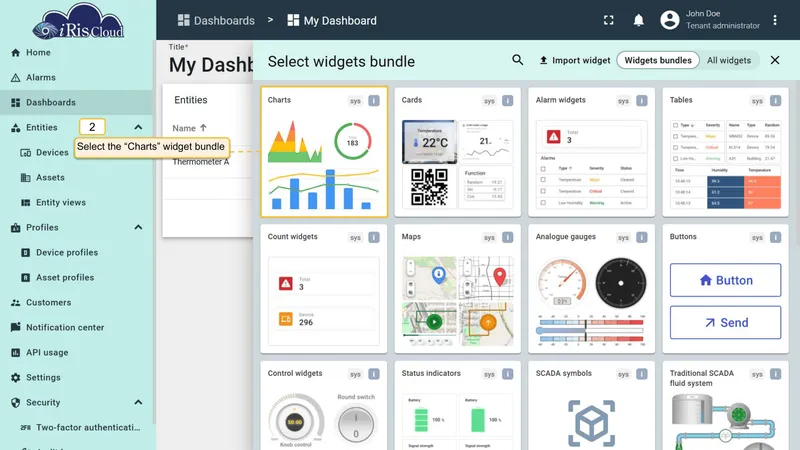Click the Thermometer A entity row

pos(208,162)
